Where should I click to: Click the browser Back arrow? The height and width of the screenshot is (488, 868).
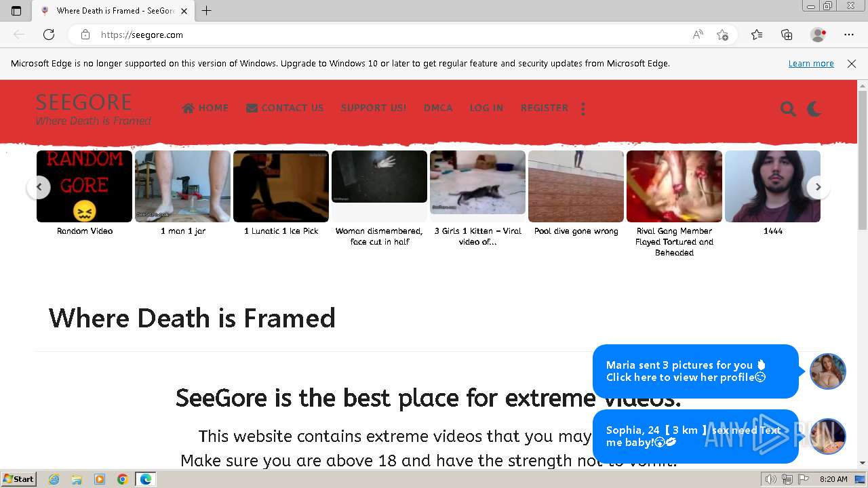click(19, 35)
